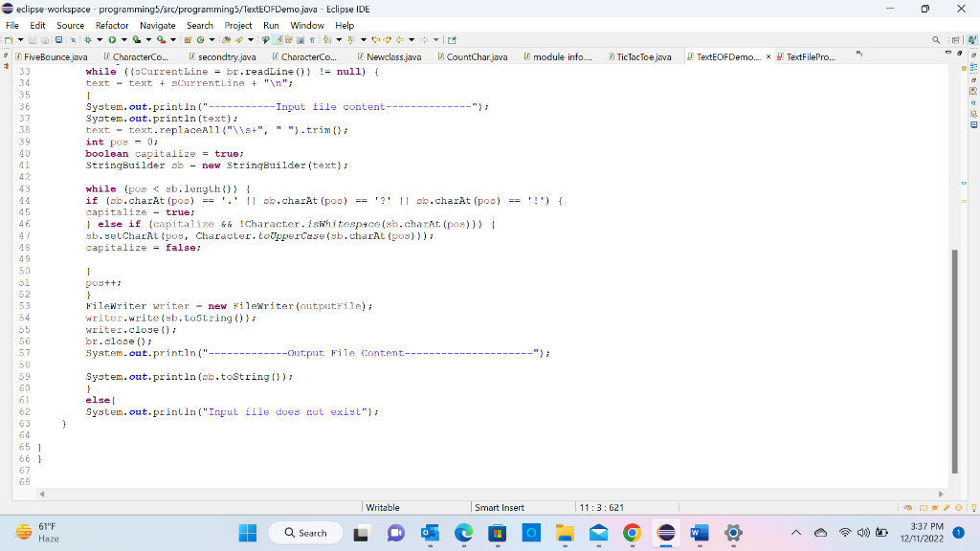Run the TextEOFDemo program
Viewport: 980px width, 551px height.
[112, 39]
